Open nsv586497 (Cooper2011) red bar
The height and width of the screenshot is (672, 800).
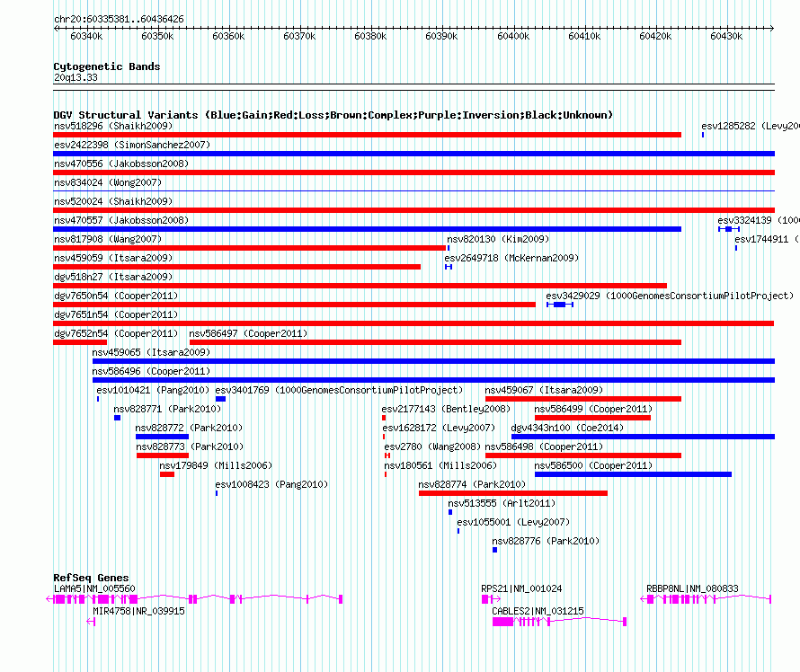click(x=435, y=342)
